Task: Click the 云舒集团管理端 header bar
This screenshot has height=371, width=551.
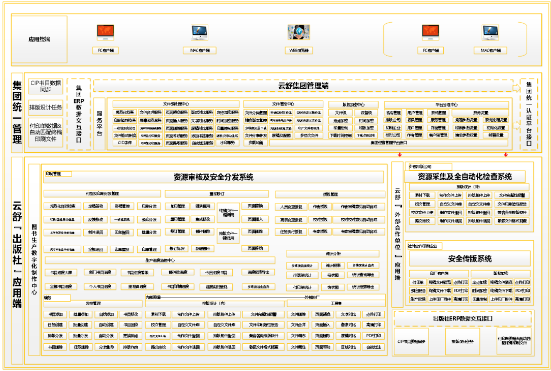Action: [303, 85]
